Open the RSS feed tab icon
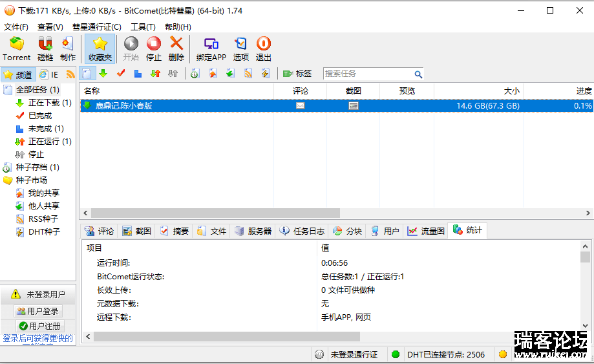 coord(70,74)
